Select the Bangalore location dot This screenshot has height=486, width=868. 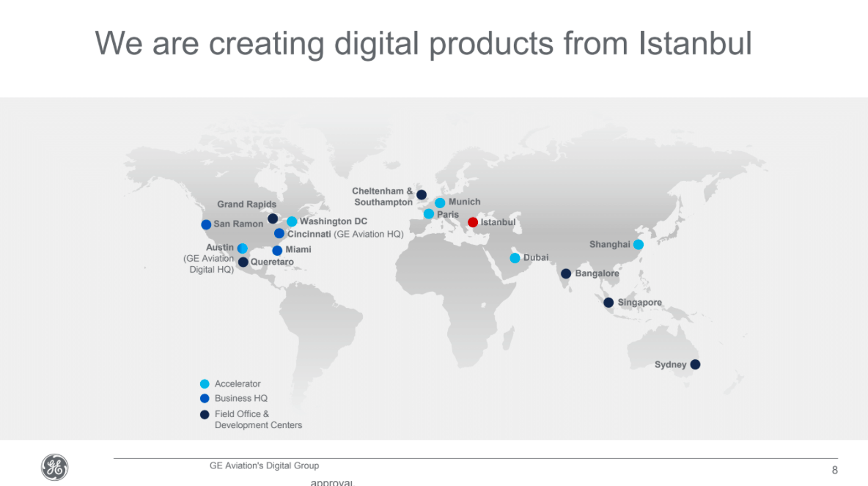pos(566,273)
